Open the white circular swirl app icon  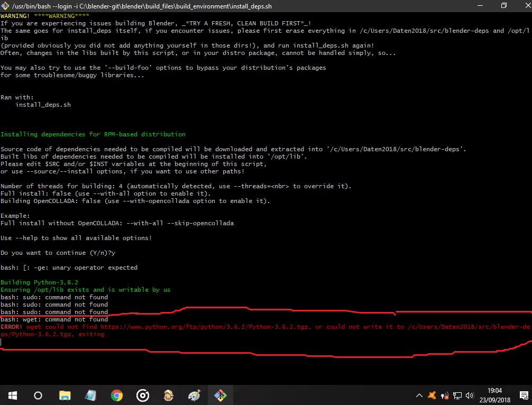coord(142,395)
